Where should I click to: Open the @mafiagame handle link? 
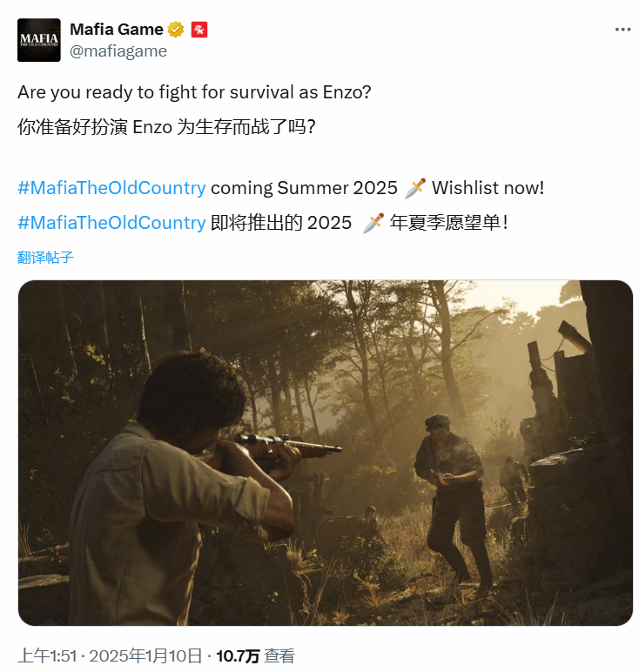point(118,51)
